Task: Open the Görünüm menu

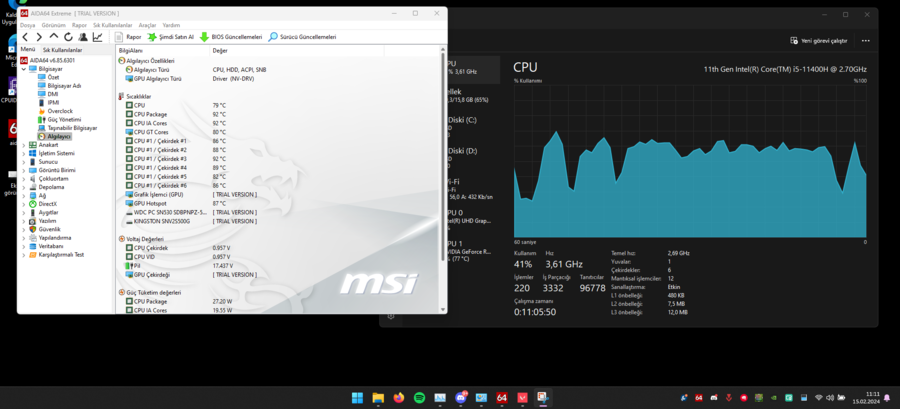Action: (53, 25)
